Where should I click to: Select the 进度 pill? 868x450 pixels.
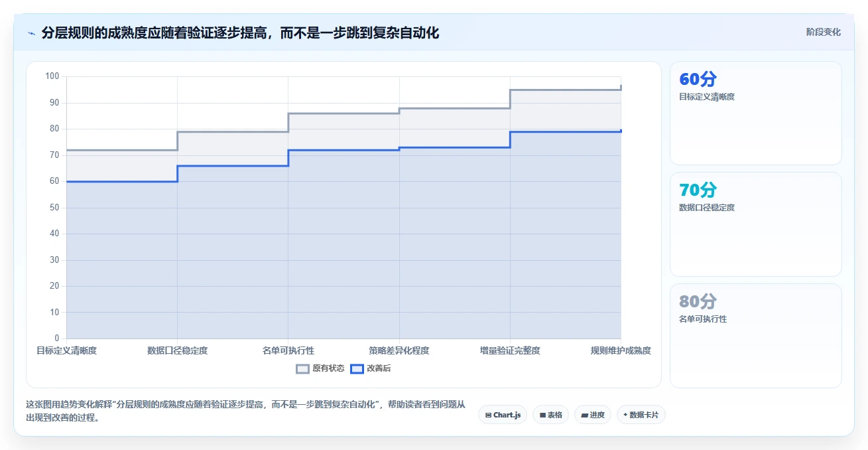[592, 415]
